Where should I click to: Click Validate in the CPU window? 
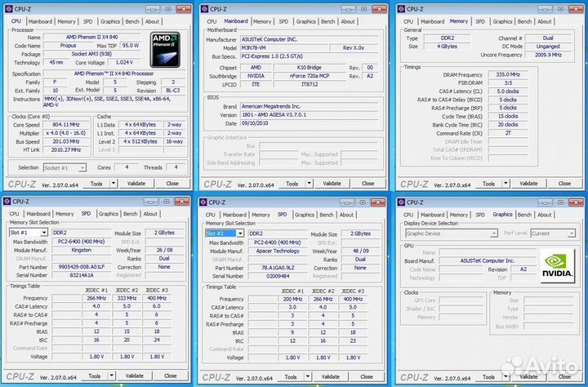(x=136, y=184)
